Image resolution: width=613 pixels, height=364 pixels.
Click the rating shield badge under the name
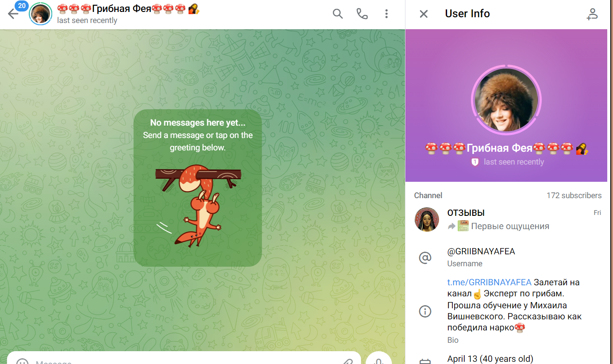(x=475, y=162)
